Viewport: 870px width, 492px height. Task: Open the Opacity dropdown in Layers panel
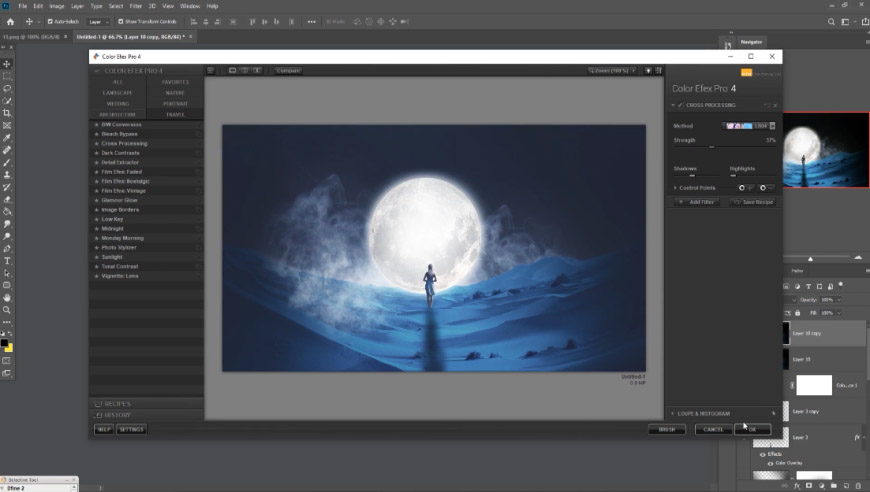click(x=839, y=300)
